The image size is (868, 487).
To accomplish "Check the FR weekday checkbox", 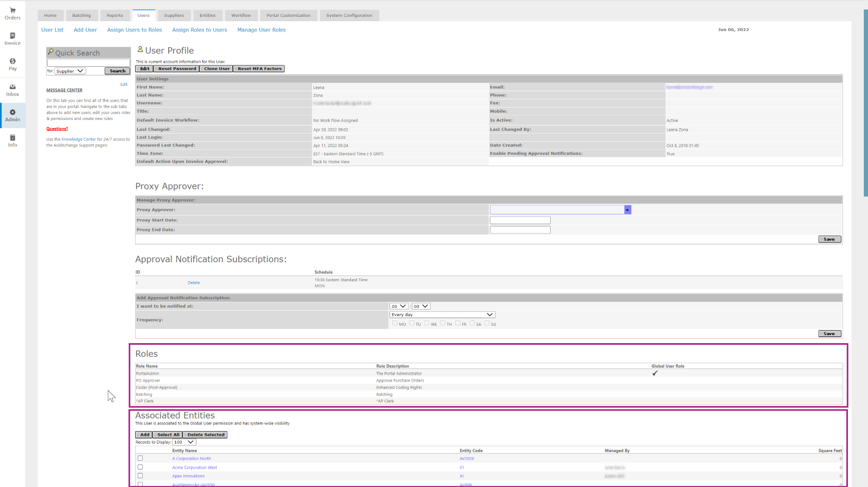I will click(458, 323).
